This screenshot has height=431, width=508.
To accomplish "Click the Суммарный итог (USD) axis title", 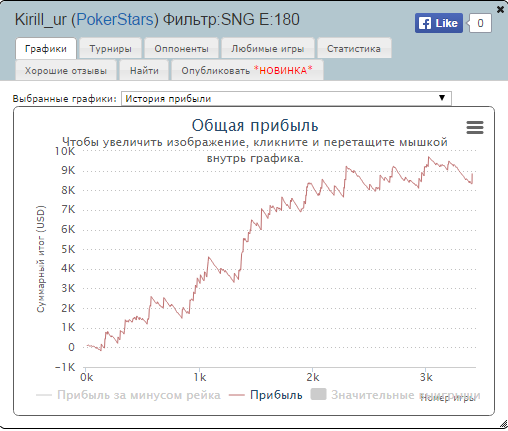I will pos(40,259).
